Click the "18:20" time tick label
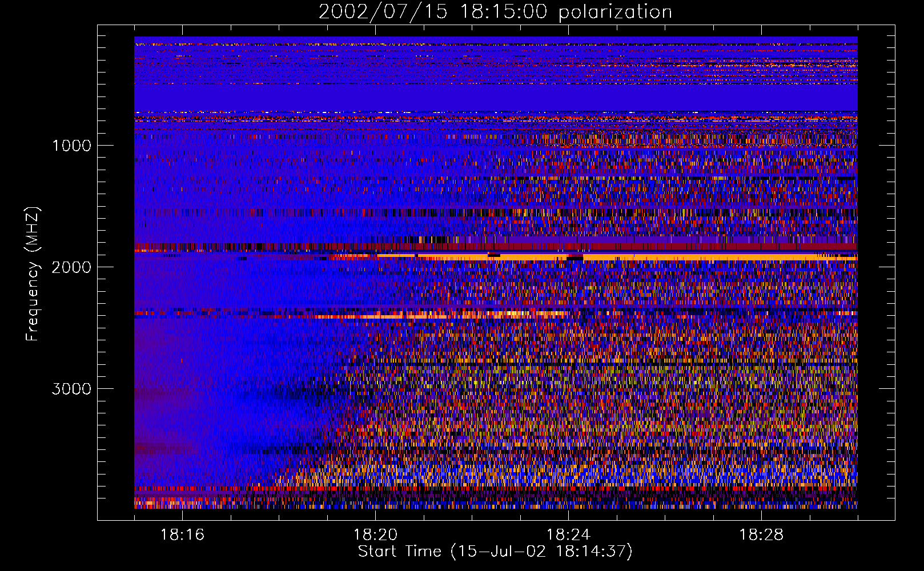The image size is (924, 571). coord(375,535)
